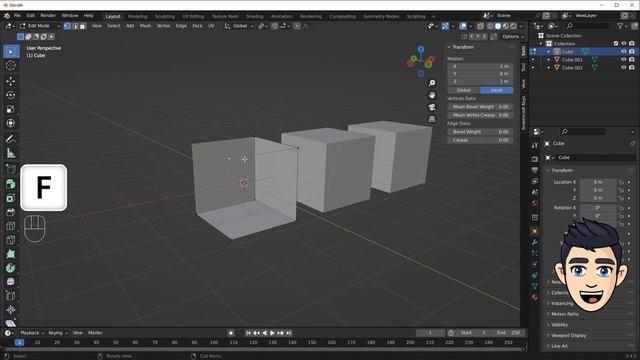Select the Transform tool
Screen dimensions: 640x360
[11, 123]
